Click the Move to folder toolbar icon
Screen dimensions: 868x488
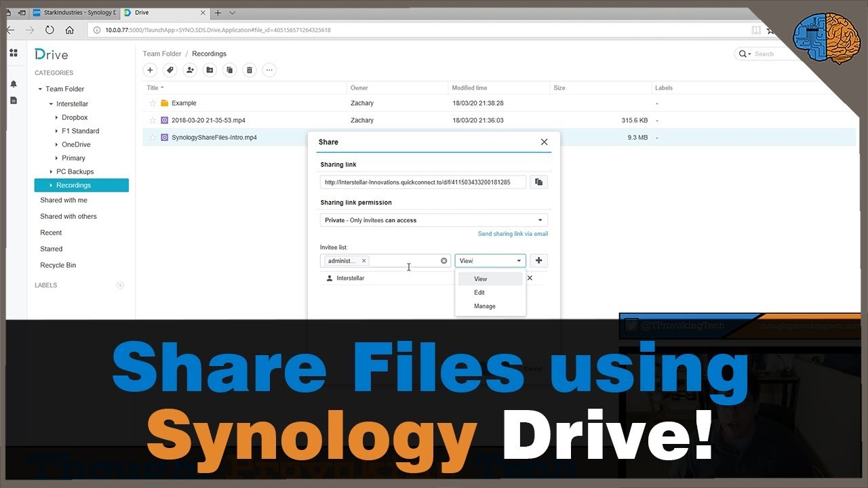point(210,70)
